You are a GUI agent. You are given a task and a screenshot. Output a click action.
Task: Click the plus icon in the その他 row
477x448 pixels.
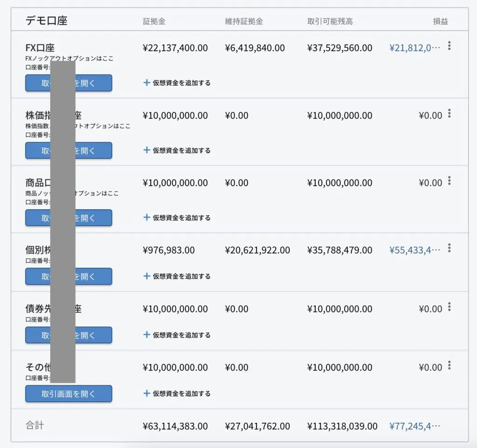pyautogui.click(x=147, y=393)
